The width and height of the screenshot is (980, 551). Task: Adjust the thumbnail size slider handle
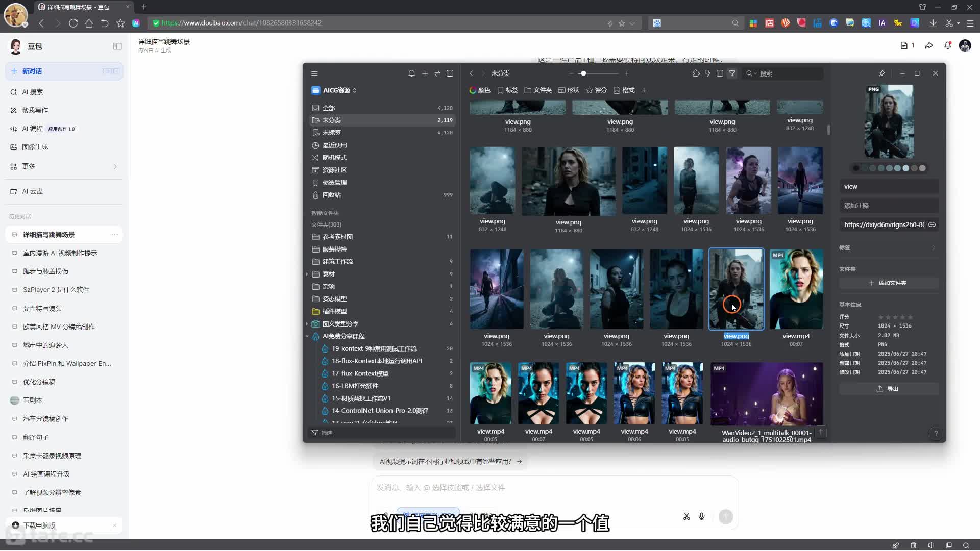[583, 73]
